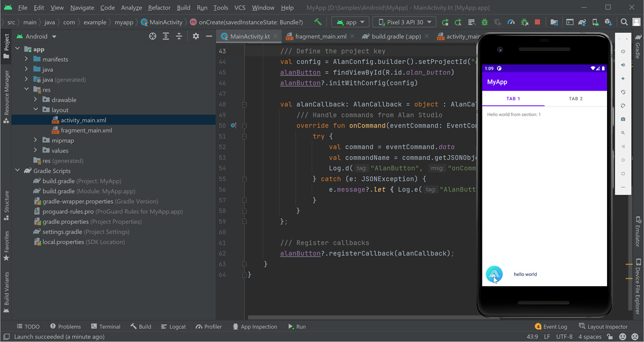Click the Search Everywhere magnifier icon
The width and height of the screenshot is (644, 342).
pos(624,23)
